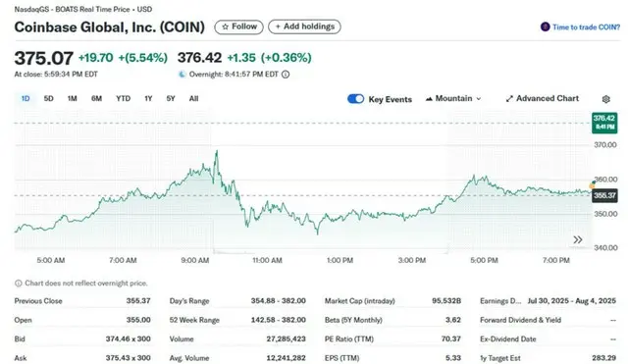Click the purple Time to trade icon
This screenshot has width=628, height=364.
click(x=545, y=26)
